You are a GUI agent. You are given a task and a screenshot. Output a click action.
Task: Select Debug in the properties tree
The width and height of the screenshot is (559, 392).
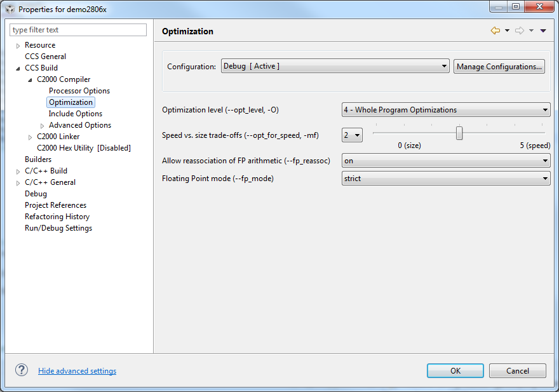click(x=36, y=194)
